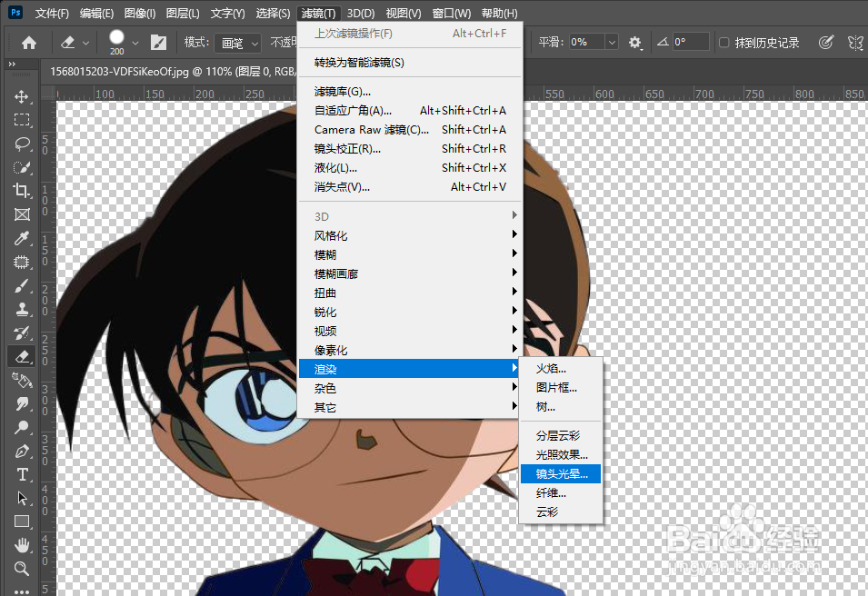Open the 帮助(H) menu
The width and height of the screenshot is (868, 596).
pos(499,14)
